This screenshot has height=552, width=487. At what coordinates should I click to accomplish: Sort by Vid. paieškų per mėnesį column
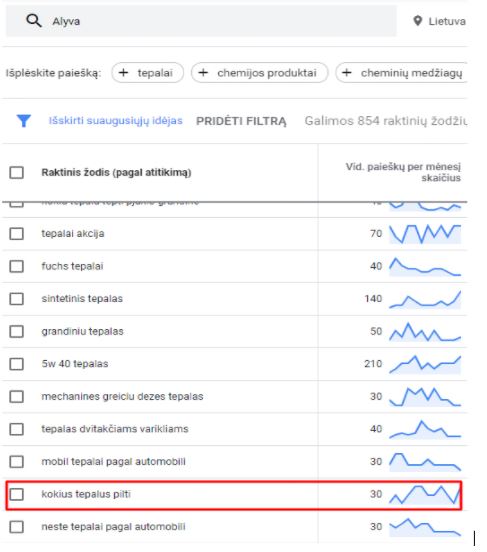pos(403,172)
